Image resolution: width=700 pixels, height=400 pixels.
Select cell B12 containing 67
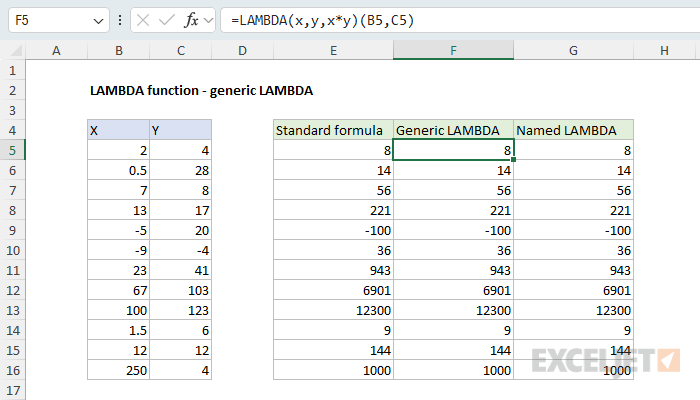pyautogui.click(x=119, y=290)
